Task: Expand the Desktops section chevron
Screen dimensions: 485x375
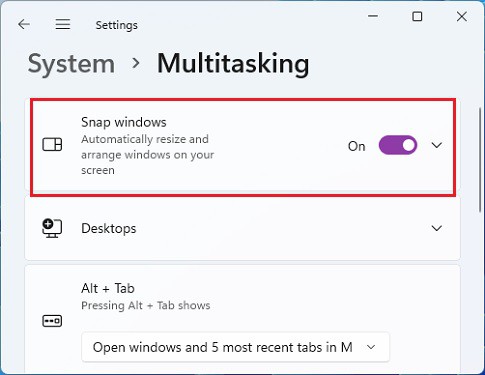Action: (437, 228)
